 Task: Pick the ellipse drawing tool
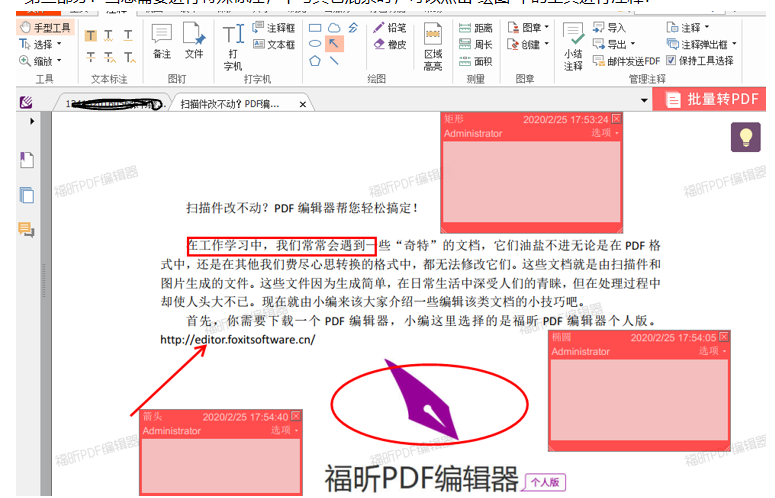(315, 44)
